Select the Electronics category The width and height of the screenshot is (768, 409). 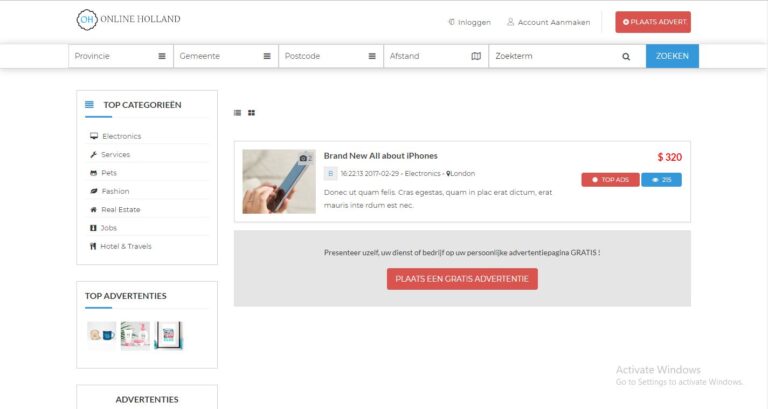(x=121, y=136)
